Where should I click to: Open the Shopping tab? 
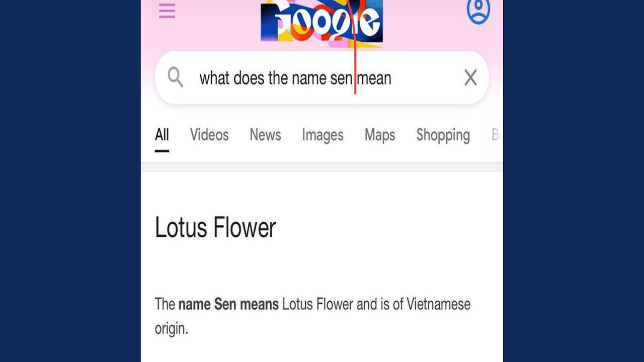[443, 135]
